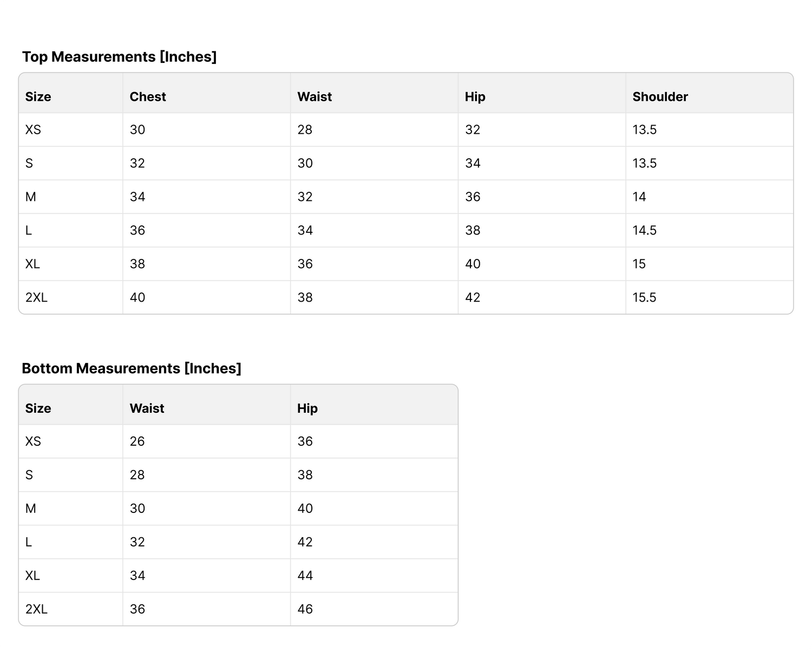Click the Top Measurements [Inches] heading

[119, 57]
